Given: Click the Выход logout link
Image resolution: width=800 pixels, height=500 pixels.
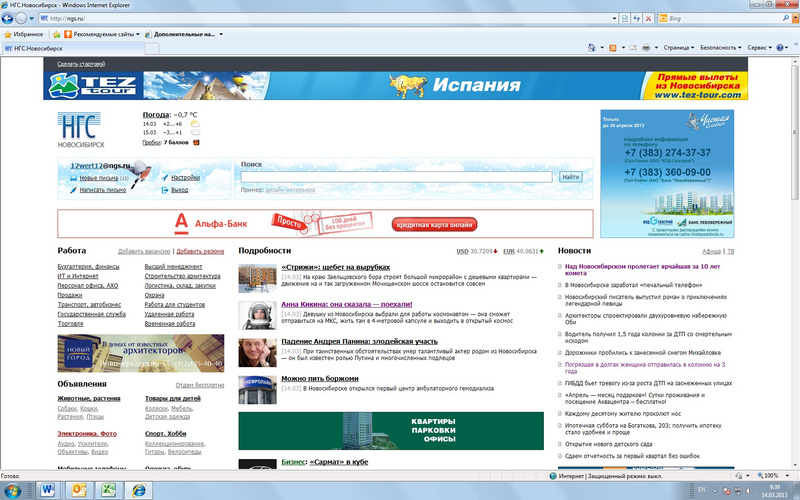Looking at the screenshot, I should coord(179,190).
